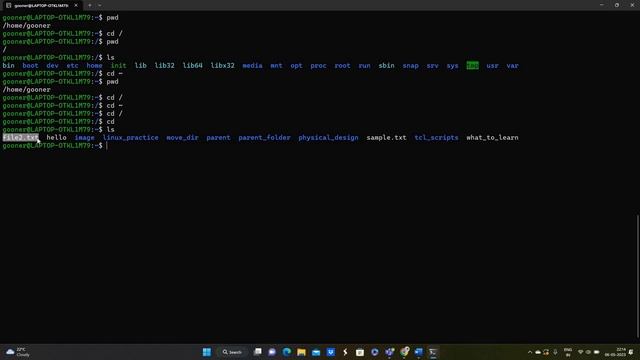The width and height of the screenshot is (640, 360).
Task: Select the gooner@LAPTOP terminal tab
Action: tap(41, 5)
